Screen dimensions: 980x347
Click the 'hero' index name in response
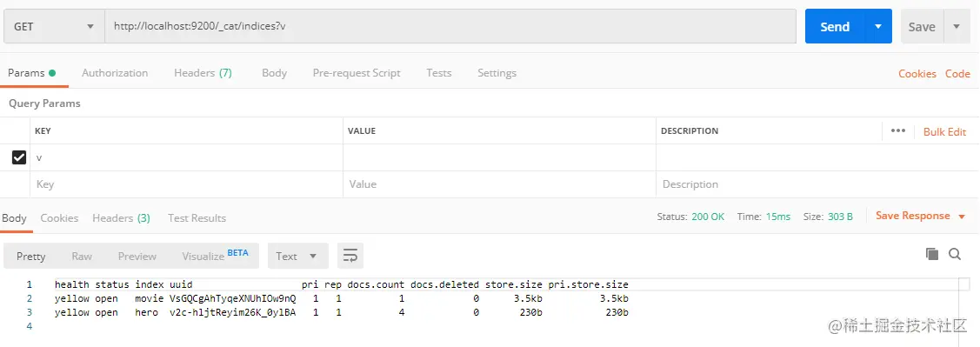[146, 312]
